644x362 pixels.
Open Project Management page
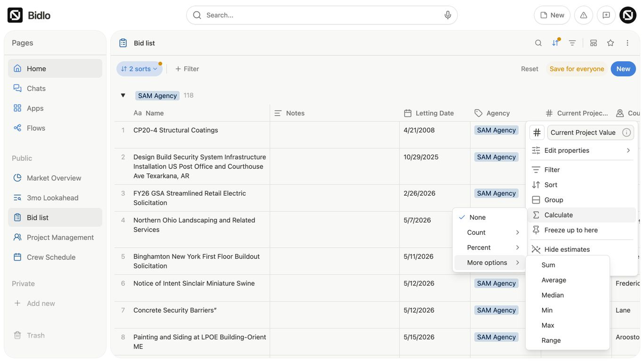click(x=55, y=237)
